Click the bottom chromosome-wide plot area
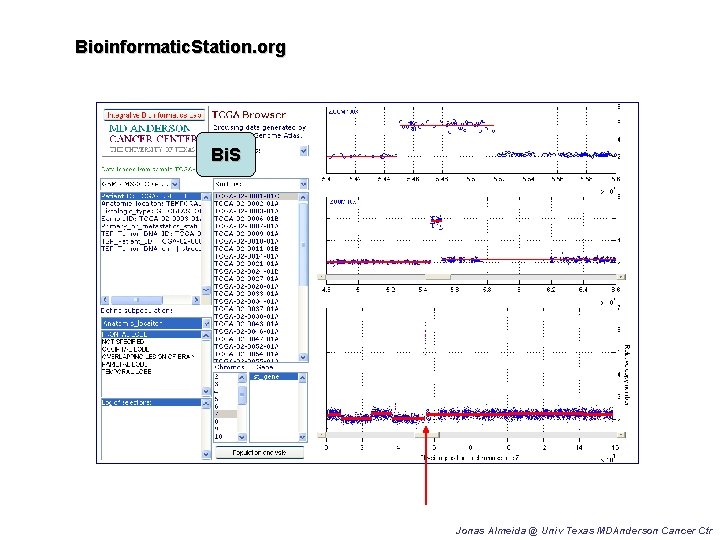720x540 pixels. pos(472,369)
